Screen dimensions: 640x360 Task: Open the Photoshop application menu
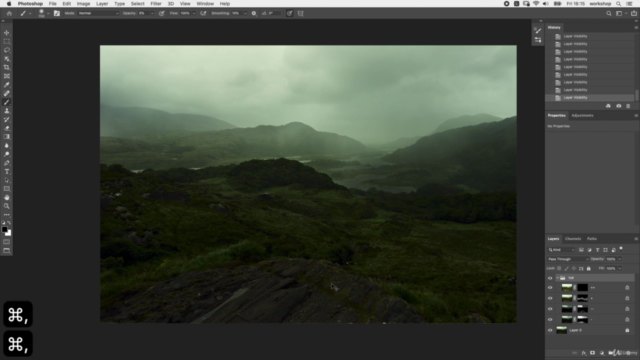(30, 4)
